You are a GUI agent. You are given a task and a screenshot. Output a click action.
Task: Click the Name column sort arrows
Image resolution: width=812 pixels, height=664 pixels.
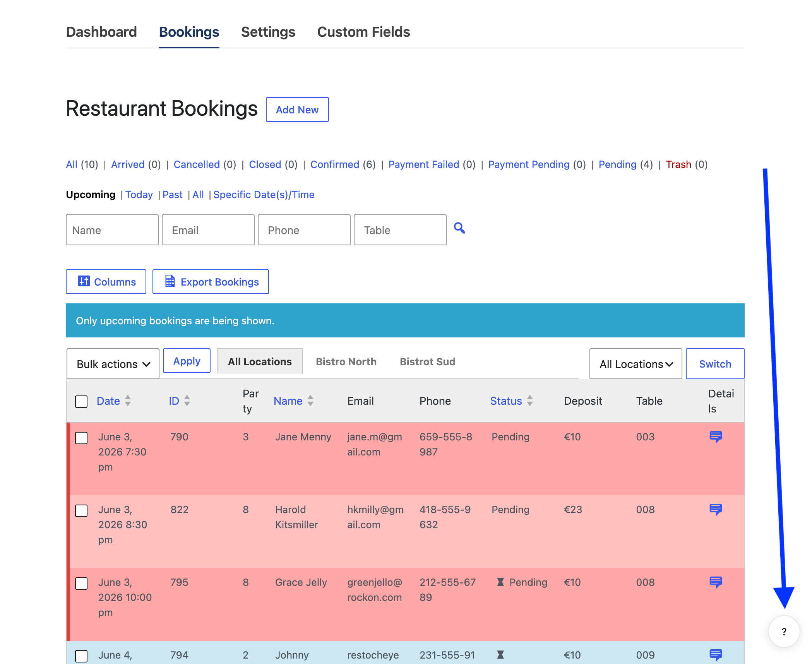pos(310,400)
